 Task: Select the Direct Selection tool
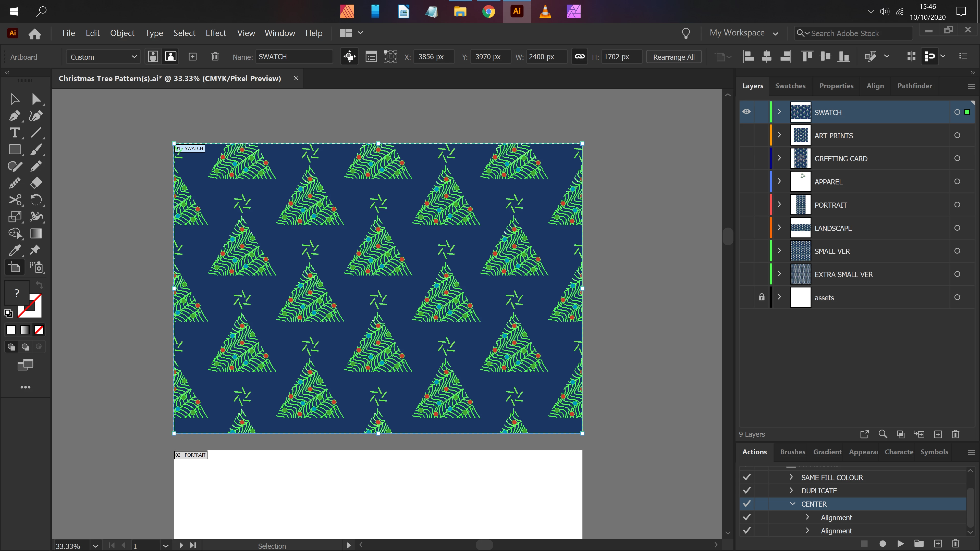click(36, 99)
